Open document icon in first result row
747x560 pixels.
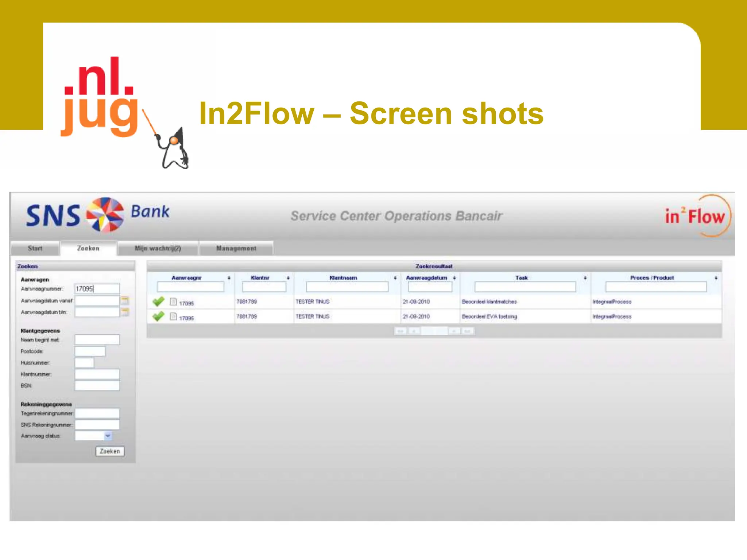[x=174, y=302]
